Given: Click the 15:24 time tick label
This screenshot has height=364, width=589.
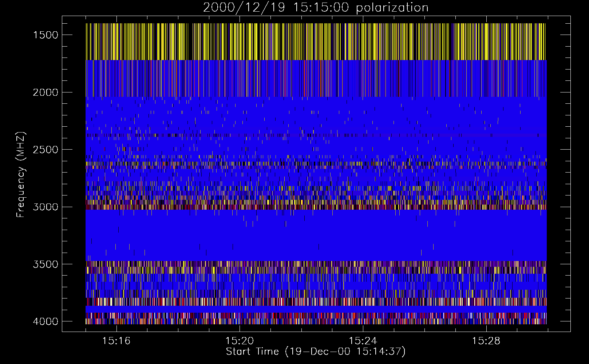Looking at the screenshot, I should click(363, 341).
